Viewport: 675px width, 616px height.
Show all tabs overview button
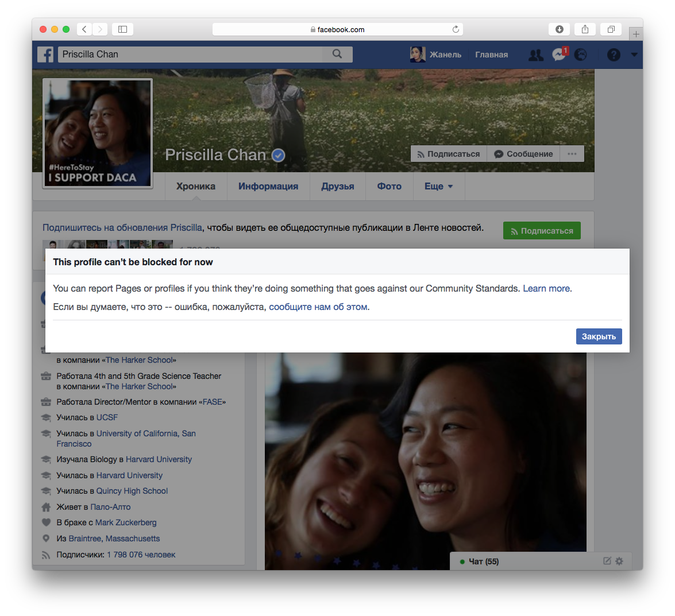click(611, 29)
